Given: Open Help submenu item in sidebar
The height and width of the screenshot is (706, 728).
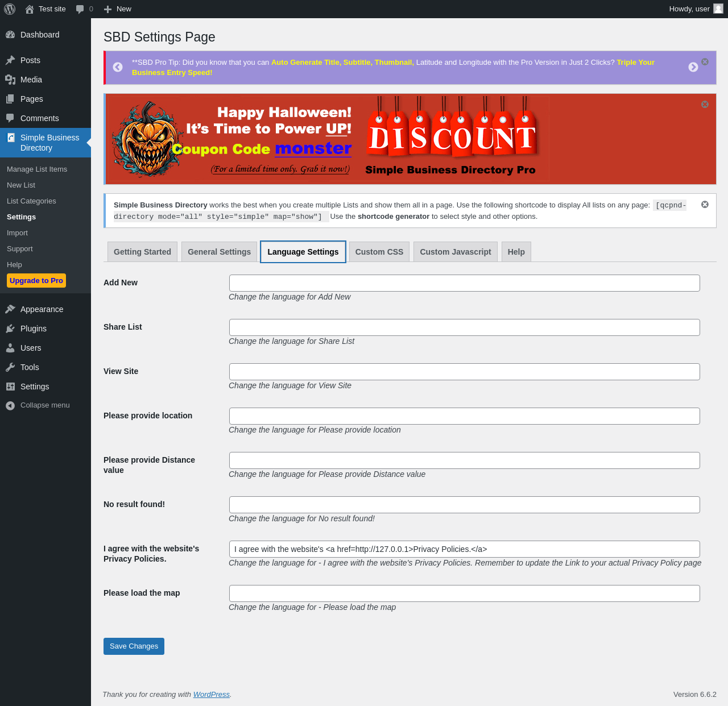Looking at the screenshot, I should 14,265.
